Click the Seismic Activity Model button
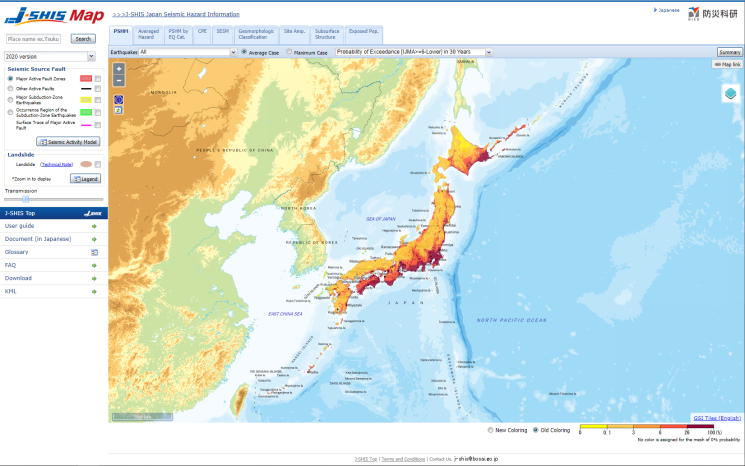This screenshot has height=466, width=745. point(68,143)
